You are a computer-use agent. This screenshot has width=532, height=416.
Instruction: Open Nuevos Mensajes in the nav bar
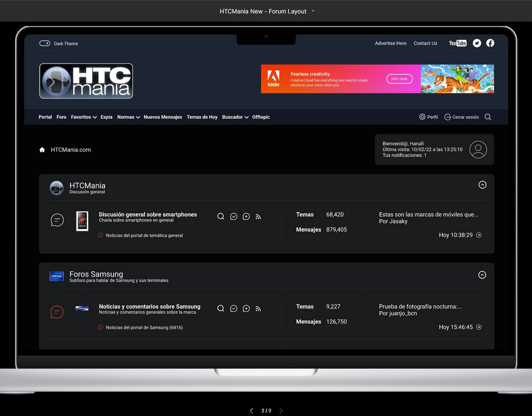click(163, 117)
